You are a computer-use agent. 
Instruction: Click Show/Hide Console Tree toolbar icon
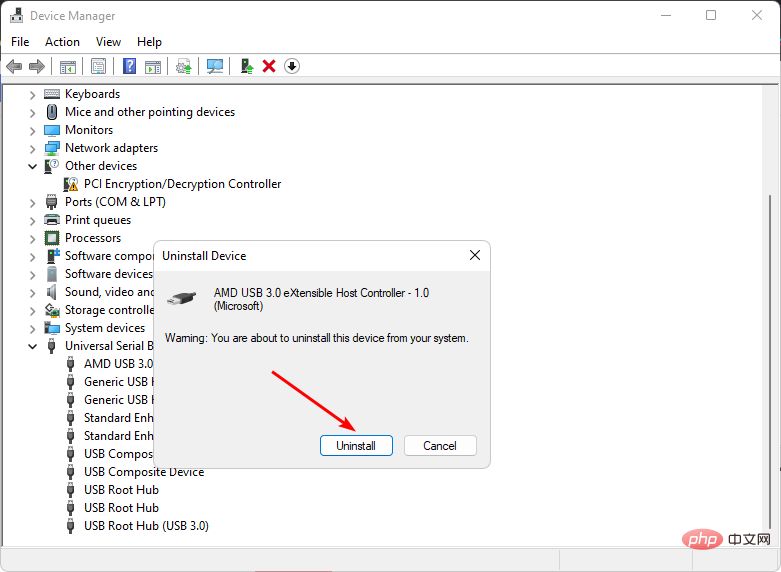tap(67, 66)
